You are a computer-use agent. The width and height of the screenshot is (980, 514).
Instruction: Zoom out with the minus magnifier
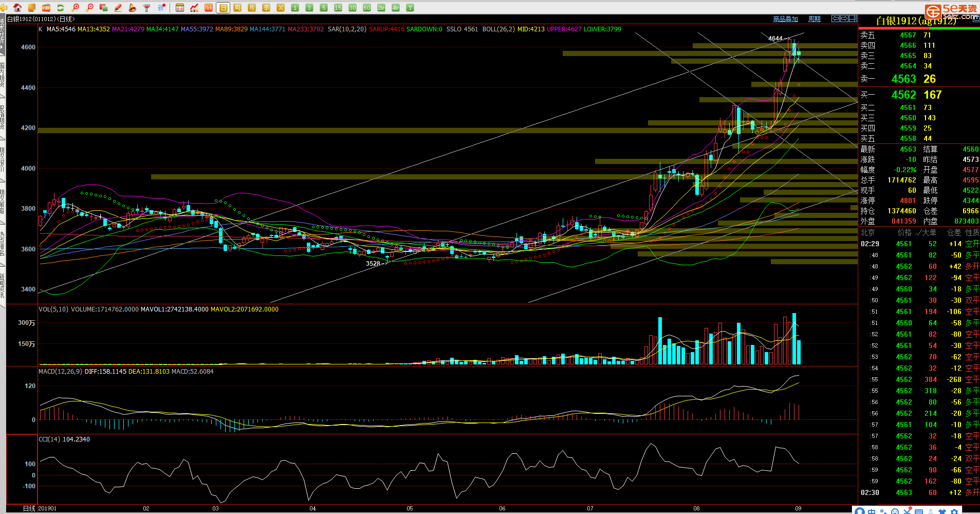[89, 8]
